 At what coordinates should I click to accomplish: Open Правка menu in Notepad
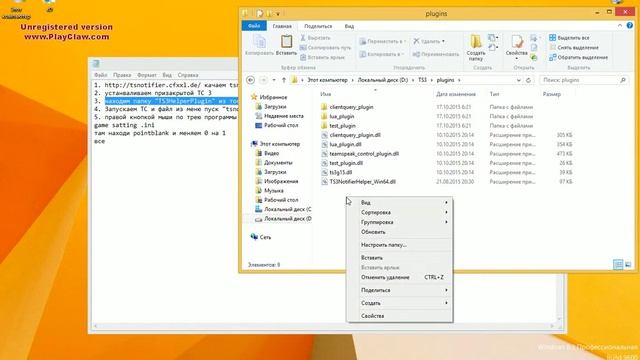122,75
